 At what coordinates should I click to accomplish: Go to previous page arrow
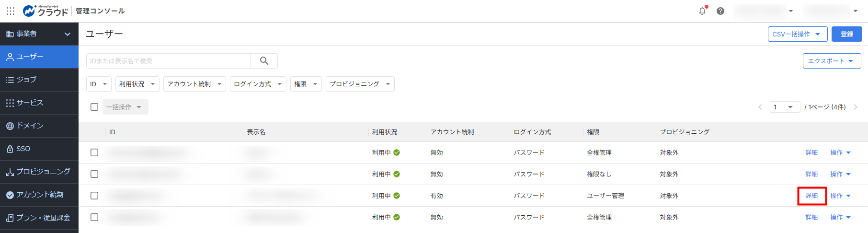coord(760,107)
